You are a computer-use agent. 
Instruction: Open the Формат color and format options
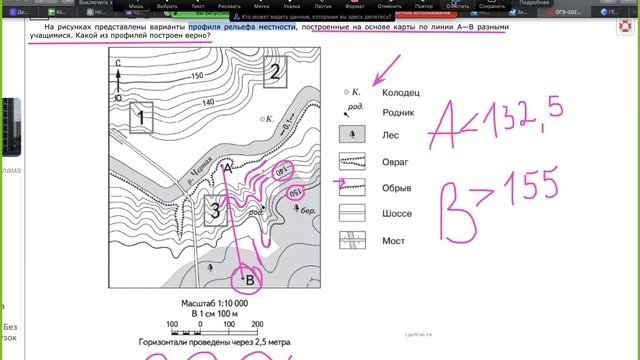click(x=354, y=5)
